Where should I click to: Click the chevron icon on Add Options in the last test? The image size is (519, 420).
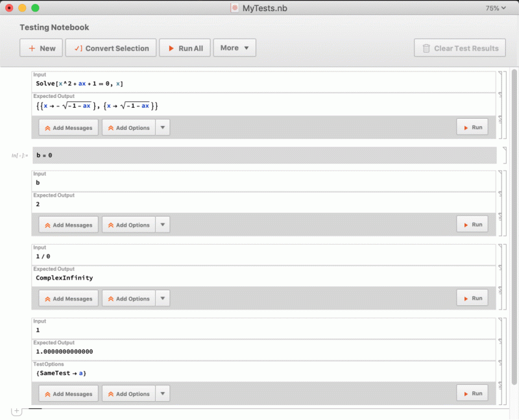pos(163,393)
